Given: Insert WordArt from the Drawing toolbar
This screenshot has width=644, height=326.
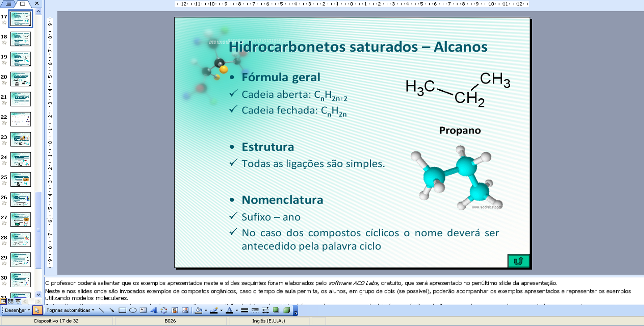Looking at the screenshot, I should [153, 310].
